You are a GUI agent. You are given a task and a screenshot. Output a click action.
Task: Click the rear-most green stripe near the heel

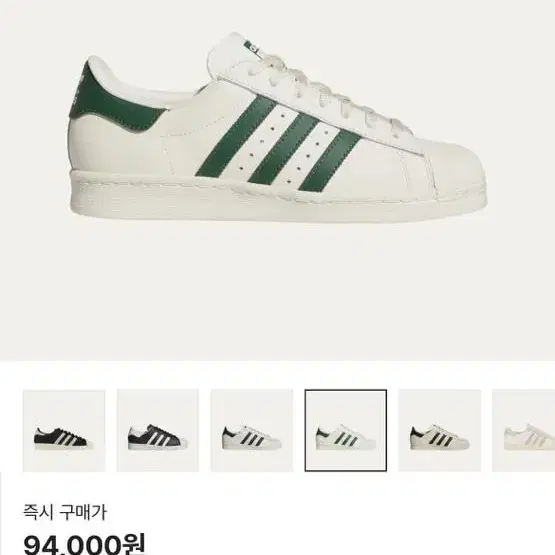236,136
